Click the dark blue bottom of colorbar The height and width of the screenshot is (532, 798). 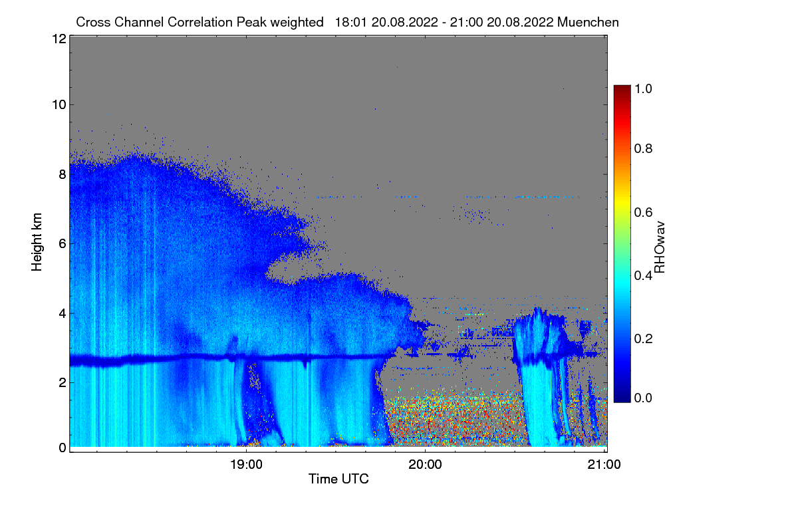click(x=621, y=398)
